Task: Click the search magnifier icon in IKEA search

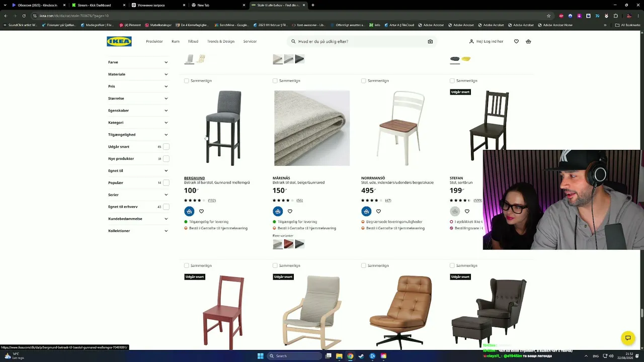Action: [x=293, y=41]
